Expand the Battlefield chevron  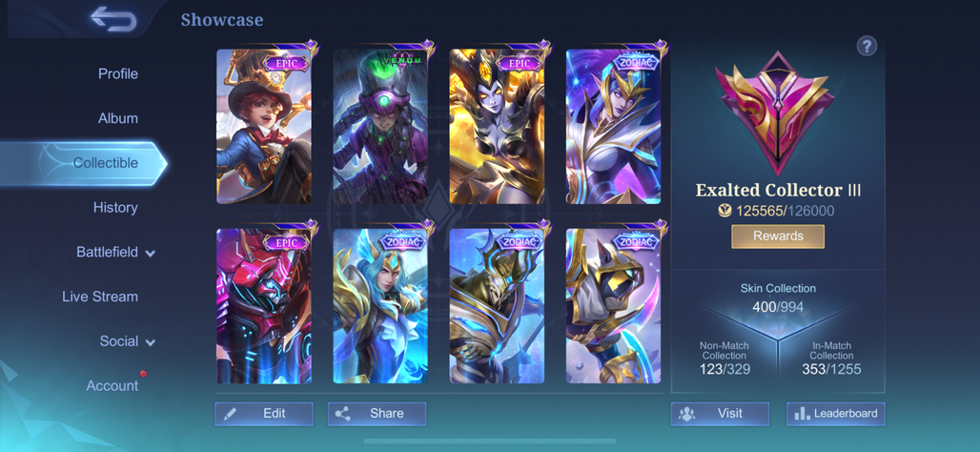tap(150, 254)
